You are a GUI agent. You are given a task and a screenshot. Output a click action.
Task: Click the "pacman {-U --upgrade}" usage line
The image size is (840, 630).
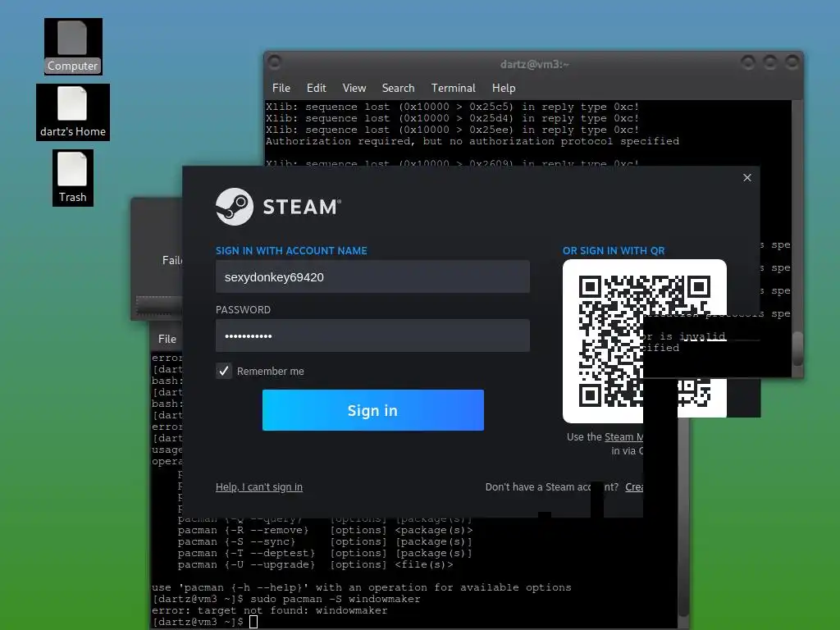[x=316, y=564]
